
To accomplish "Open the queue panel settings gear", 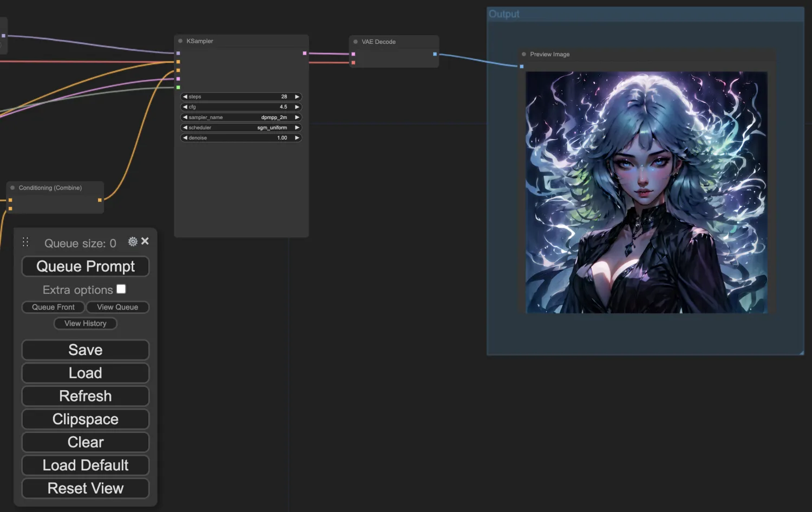I will point(133,241).
